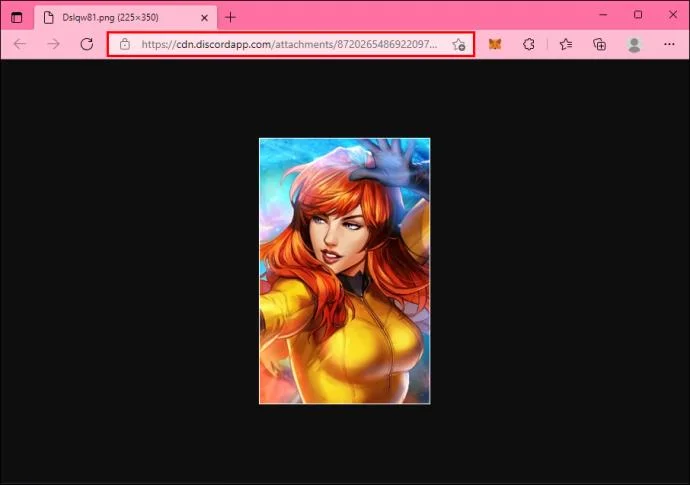This screenshot has width=690, height=485.
Task: Open Settings and more ellipsis menu
Action: [x=669, y=44]
